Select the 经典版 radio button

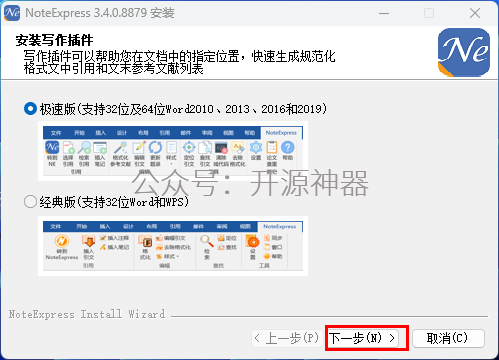point(30,202)
